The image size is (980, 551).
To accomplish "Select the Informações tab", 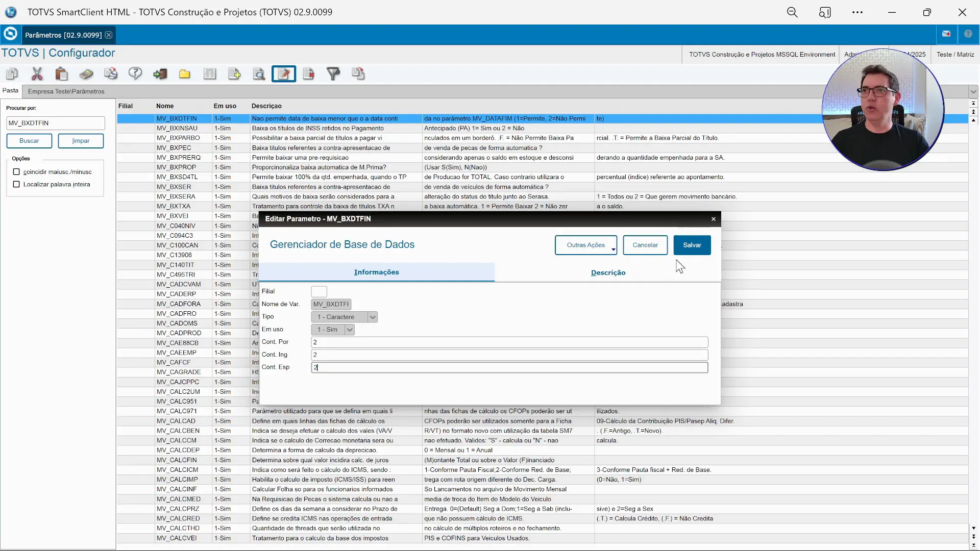I will pos(377,272).
